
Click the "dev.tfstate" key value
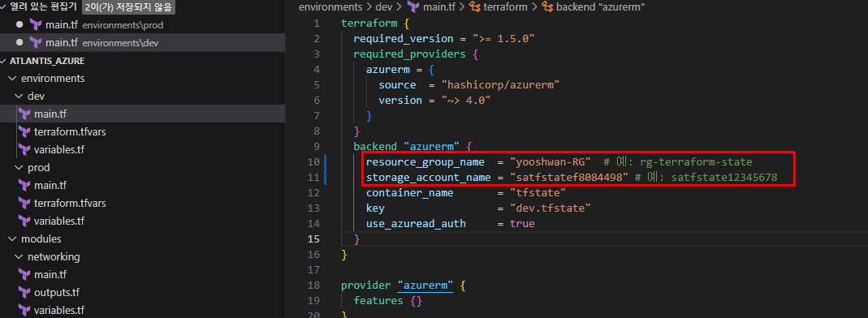point(551,208)
